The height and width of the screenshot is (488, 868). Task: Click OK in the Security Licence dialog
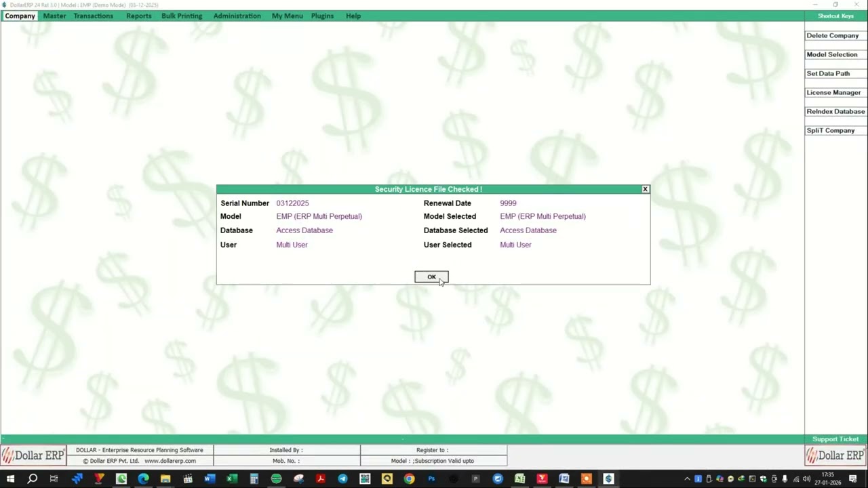431,277
